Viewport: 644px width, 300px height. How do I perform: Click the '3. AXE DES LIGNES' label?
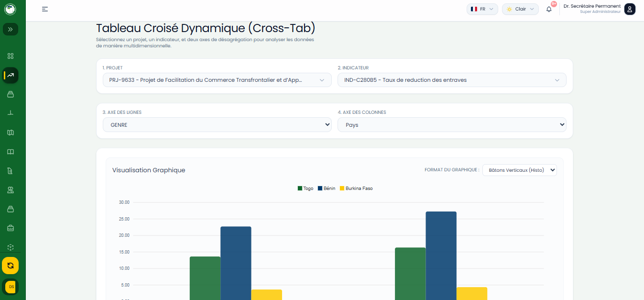coord(122,112)
